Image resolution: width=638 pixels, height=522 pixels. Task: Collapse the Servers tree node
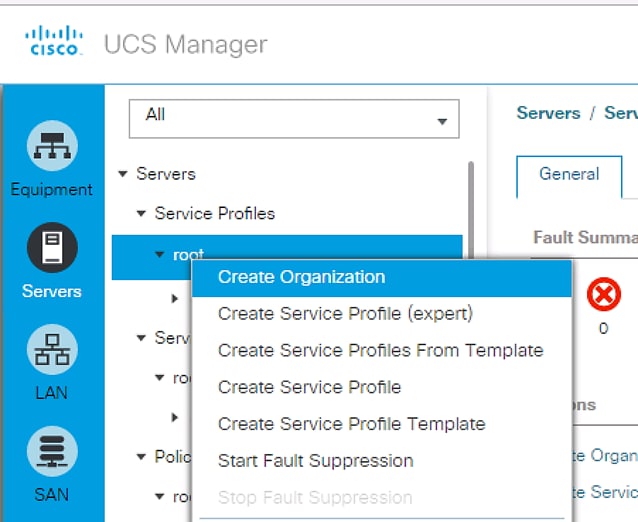coord(122,174)
